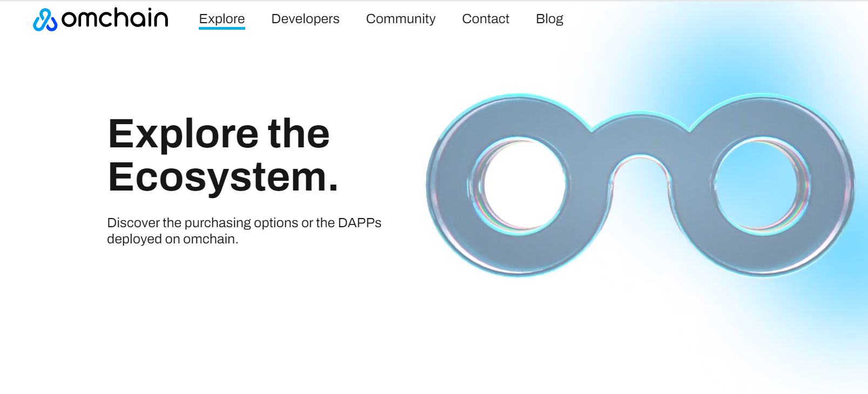Image resolution: width=868 pixels, height=394 pixels.
Task: Click the "Discover the purchasing options" paragraph
Action: point(244,230)
